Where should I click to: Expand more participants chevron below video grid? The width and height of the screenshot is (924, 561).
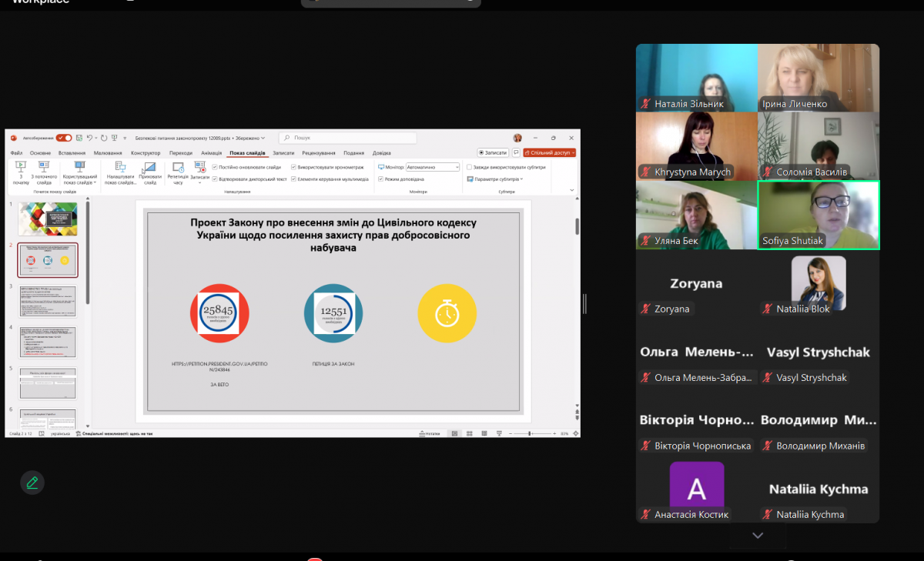tap(758, 535)
